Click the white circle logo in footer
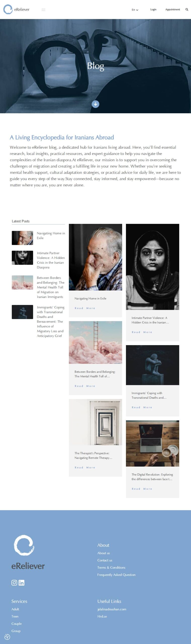The height and width of the screenshot is (644, 191). tap(24, 545)
